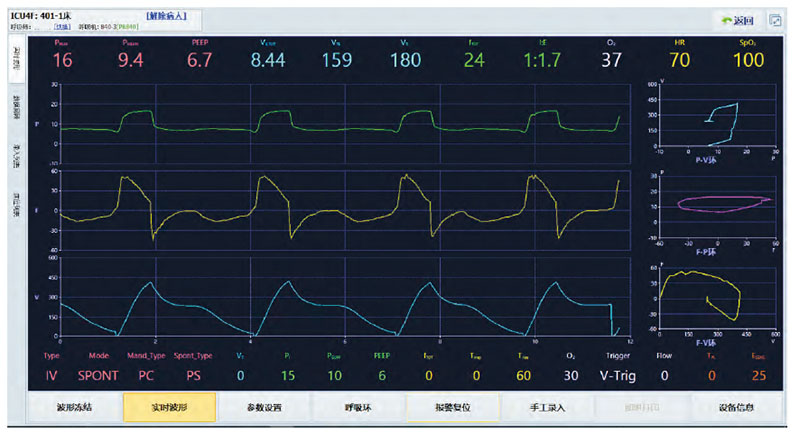Click the Pi setting value 15
This screenshot has height=434, width=800.
click(x=288, y=376)
